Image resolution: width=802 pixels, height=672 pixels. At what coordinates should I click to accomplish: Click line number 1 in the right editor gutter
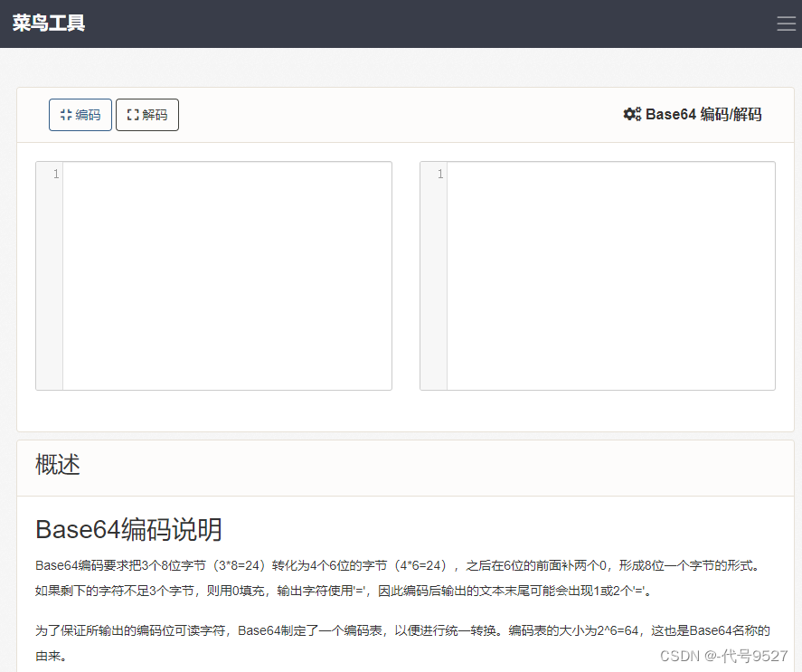point(439,174)
